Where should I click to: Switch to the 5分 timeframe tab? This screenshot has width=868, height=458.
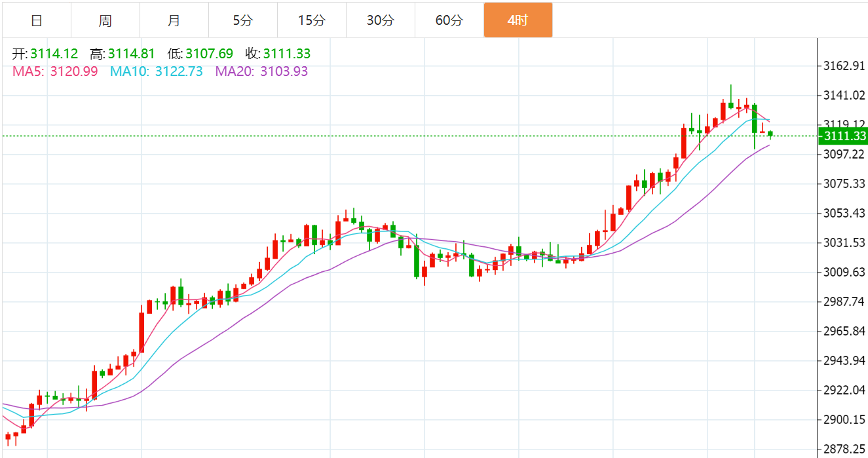[243, 20]
